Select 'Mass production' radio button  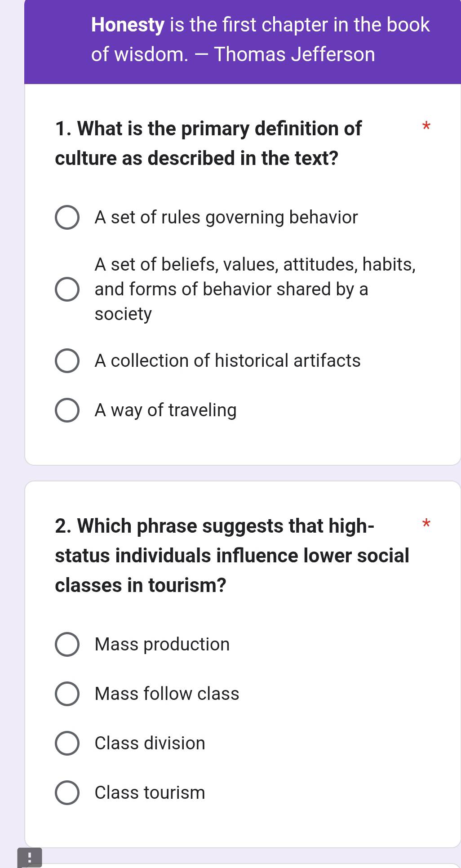(x=67, y=645)
